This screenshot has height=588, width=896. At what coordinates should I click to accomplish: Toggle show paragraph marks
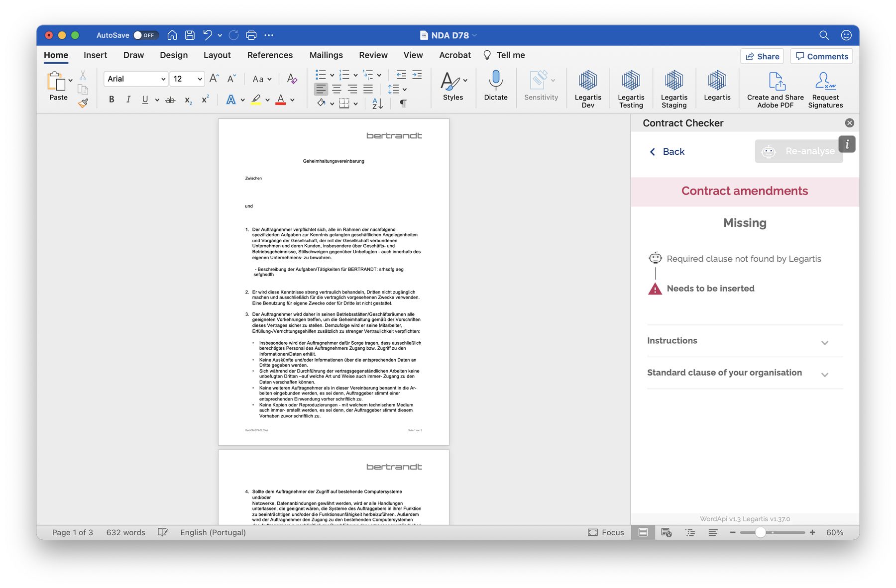[403, 103]
